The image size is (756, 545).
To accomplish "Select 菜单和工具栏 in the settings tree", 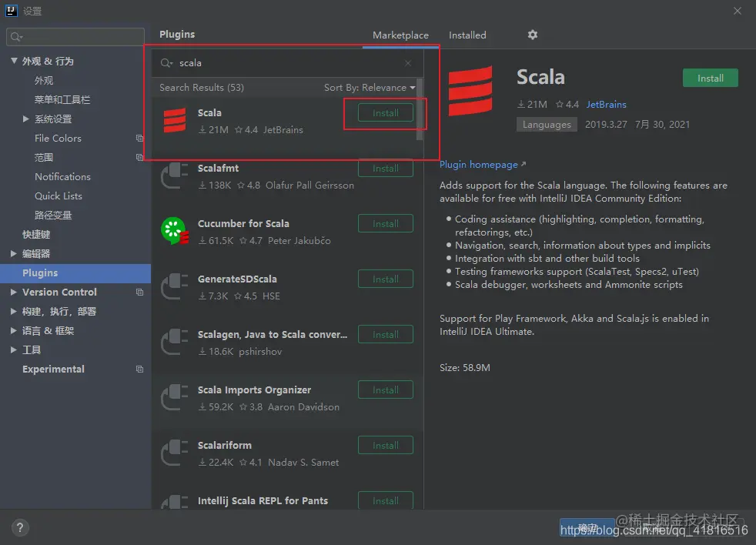I will point(62,100).
